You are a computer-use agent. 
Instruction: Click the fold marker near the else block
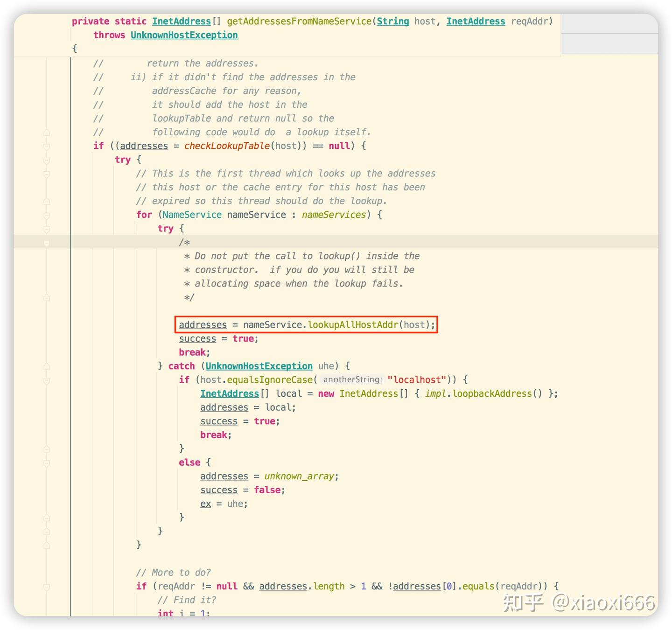coord(46,462)
